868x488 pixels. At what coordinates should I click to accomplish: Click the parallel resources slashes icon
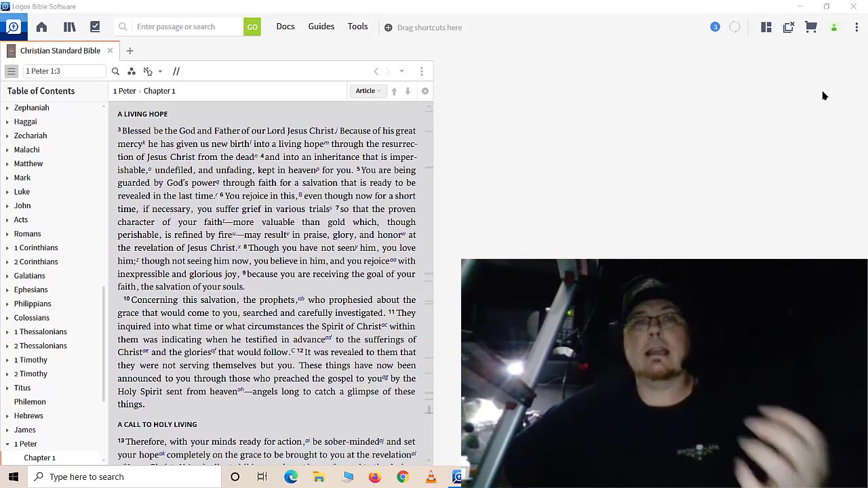coord(176,71)
